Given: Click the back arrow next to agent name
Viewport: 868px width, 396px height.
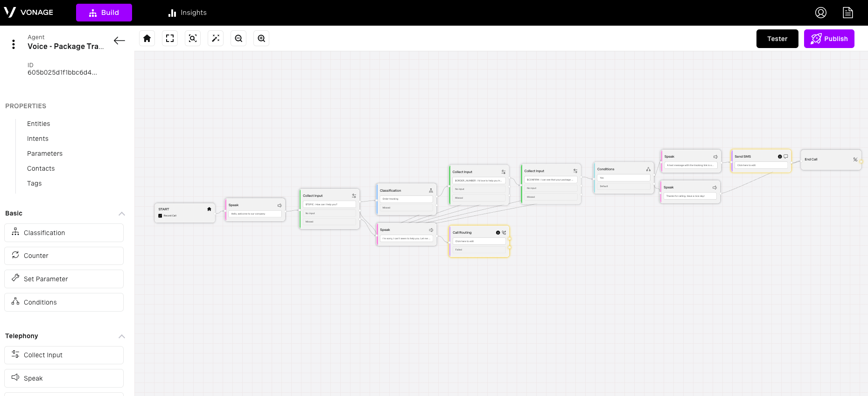Looking at the screenshot, I should click(x=119, y=41).
